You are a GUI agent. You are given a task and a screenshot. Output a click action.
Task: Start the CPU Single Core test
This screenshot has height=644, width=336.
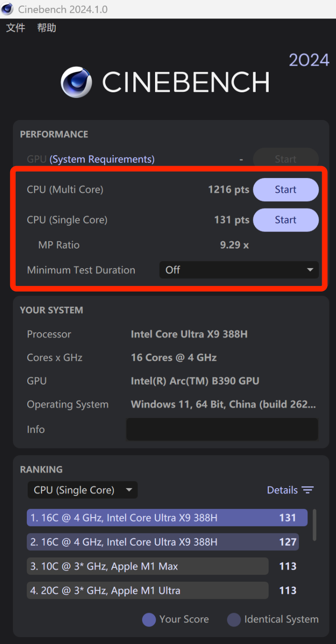(x=286, y=220)
